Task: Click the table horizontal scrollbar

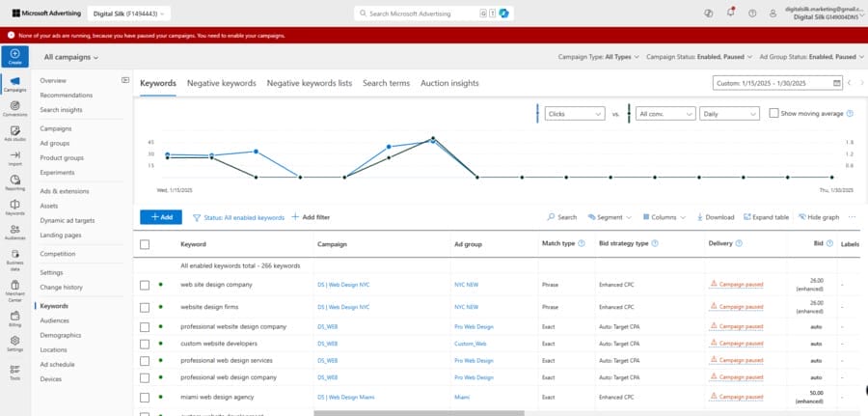Action: pyautogui.click(x=420, y=413)
